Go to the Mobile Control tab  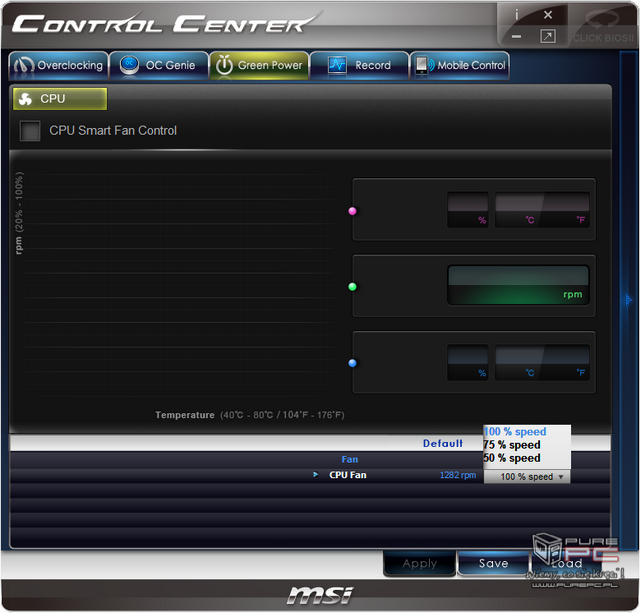460,65
